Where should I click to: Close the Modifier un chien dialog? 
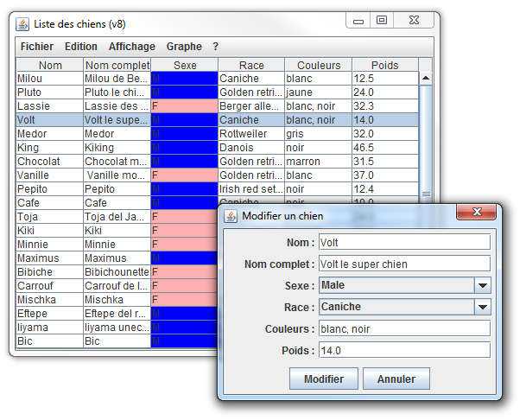coord(477,212)
